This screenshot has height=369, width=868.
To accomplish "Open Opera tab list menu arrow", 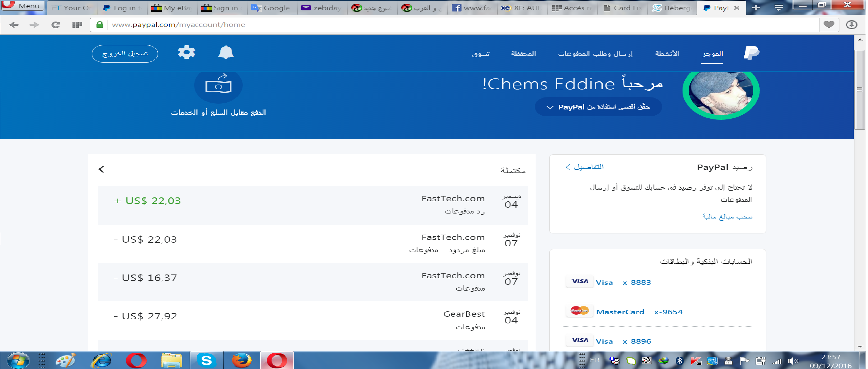I will 778,7.
